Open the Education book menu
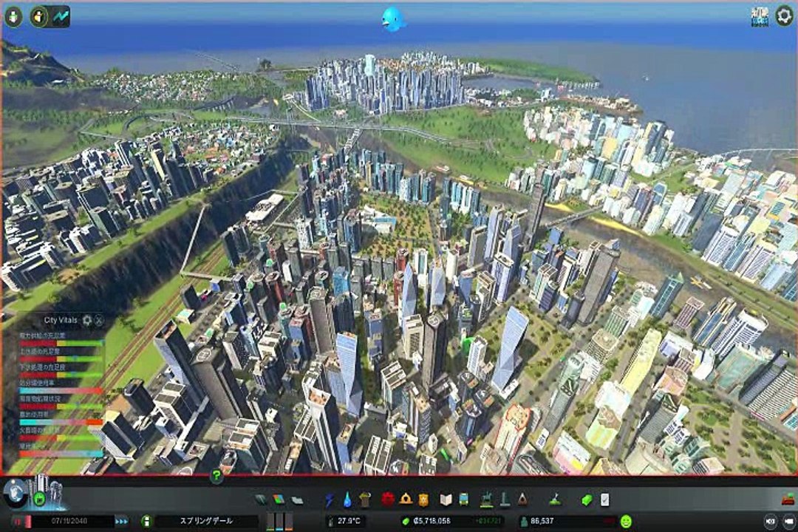Image resolution: width=798 pixels, height=532 pixels. (x=446, y=499)
